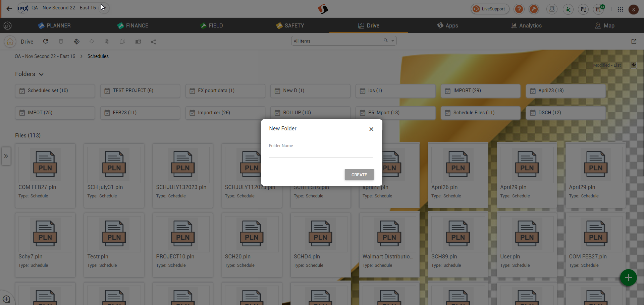
Task: Open the TEST PROJECT (6) folder
Action: (140, 91)
